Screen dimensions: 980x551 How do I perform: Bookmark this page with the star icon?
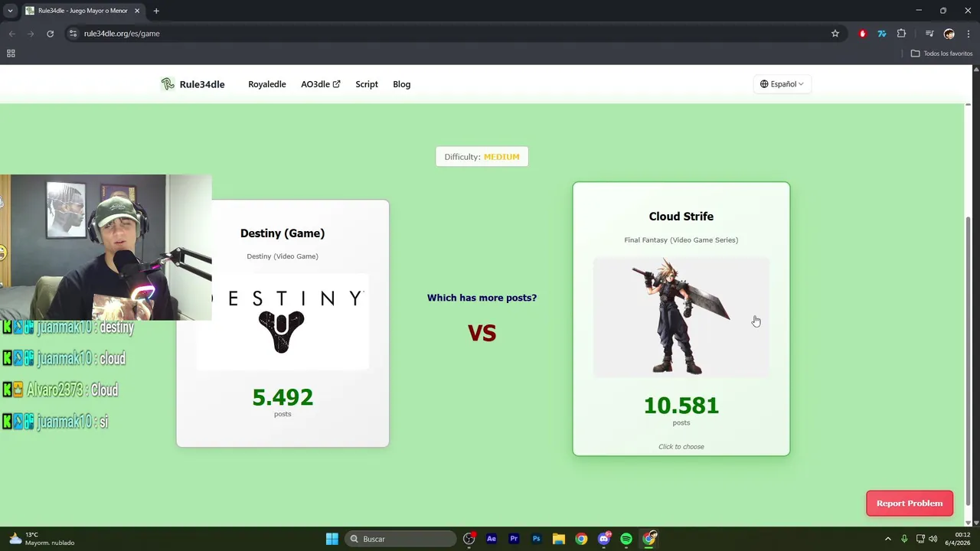coord(835,34)
